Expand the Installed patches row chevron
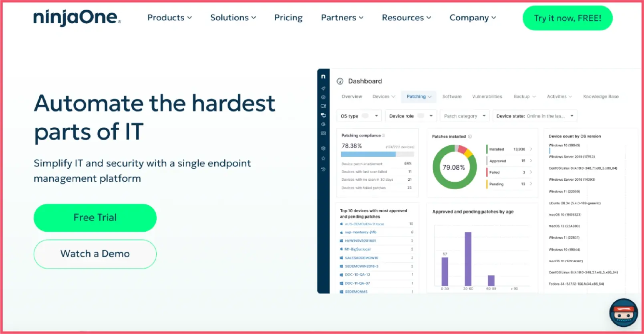The height and width of the screenshot is (334, 644). [x=531, y=149]
